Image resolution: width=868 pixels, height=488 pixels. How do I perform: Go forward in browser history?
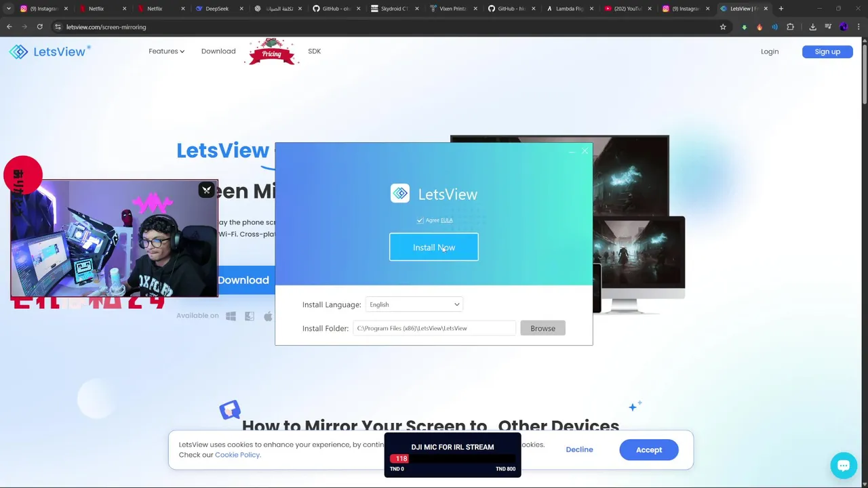(24, 27)
